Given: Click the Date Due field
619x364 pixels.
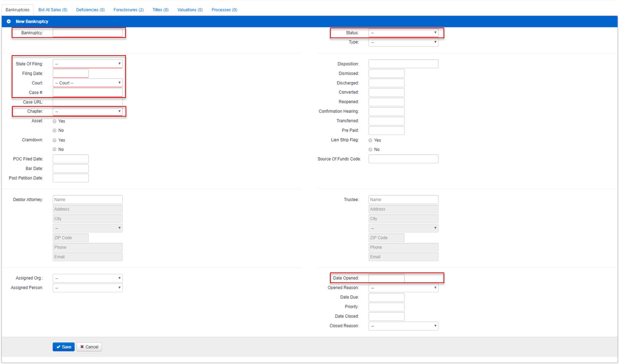Looking at the screenshot, I should pyautogui.click(x=386, y=297).
